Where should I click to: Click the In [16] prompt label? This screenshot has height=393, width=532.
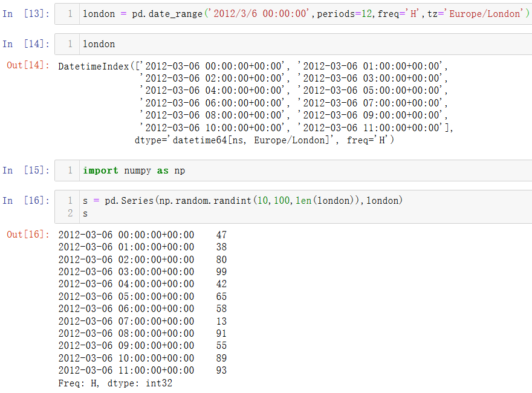[x=26, y=200]
